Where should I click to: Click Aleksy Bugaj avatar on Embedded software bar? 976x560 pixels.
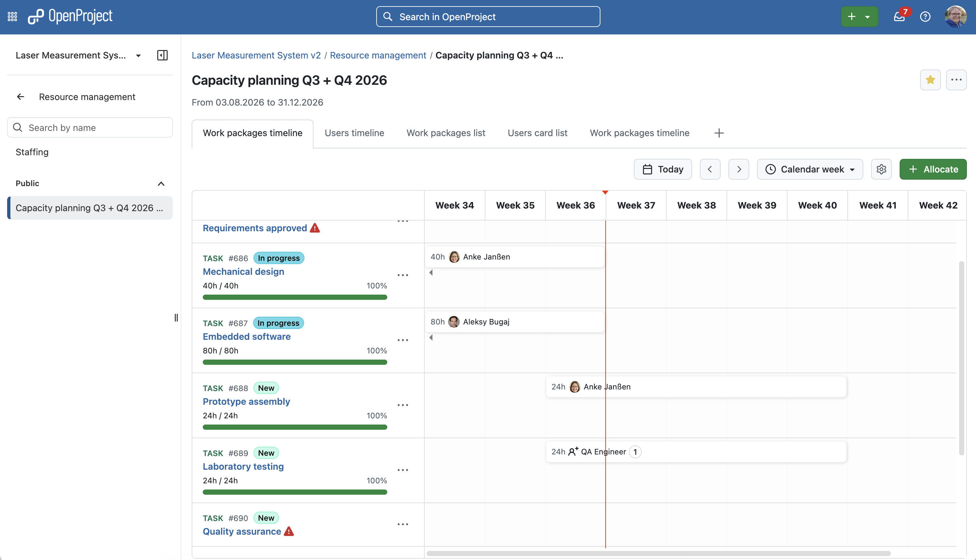click(454, 322)
